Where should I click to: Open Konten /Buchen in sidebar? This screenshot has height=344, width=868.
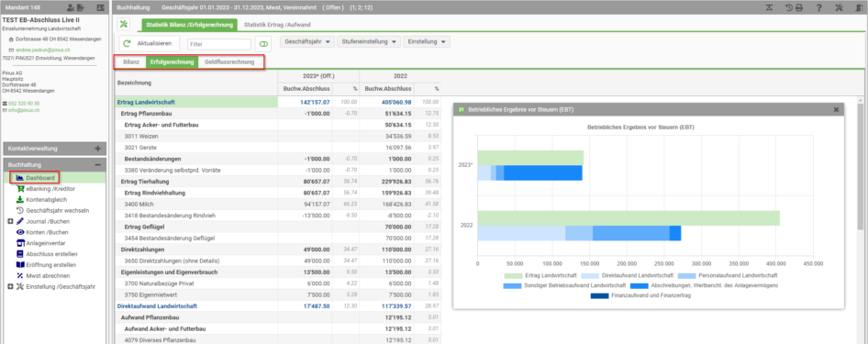[47, 232]
